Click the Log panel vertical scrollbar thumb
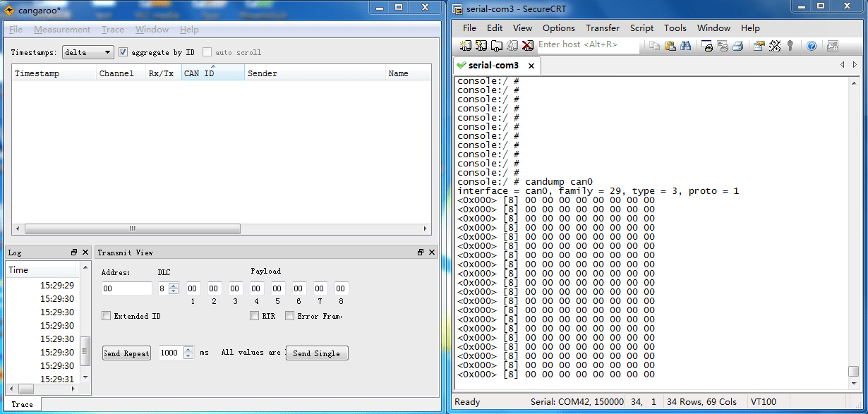This screenshot has height=414, width=868. 85,351
